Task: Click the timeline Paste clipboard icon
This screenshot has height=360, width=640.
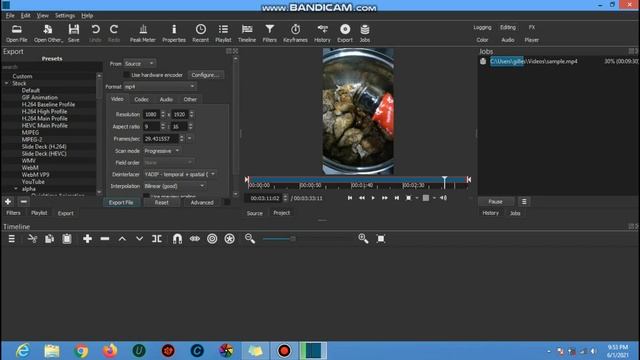Action: tap(67, 239)
